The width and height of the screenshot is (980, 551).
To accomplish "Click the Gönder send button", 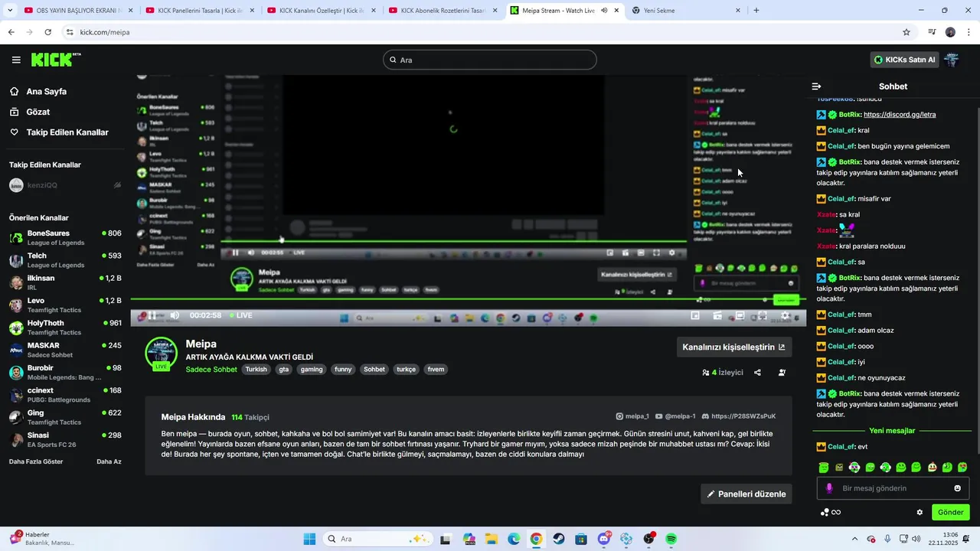I will point(950,512).
